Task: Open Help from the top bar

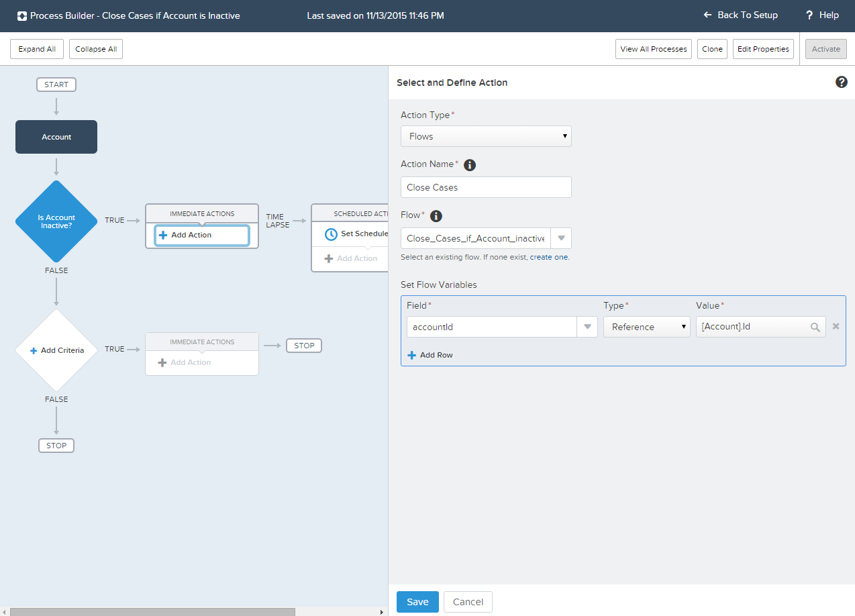Action: point(822,15)
